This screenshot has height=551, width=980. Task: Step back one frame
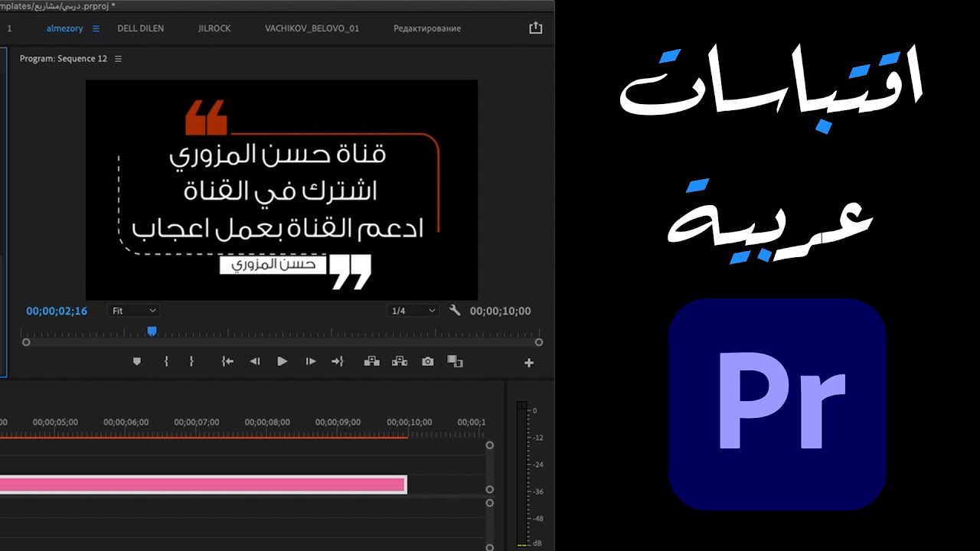[x=255, y=362]
